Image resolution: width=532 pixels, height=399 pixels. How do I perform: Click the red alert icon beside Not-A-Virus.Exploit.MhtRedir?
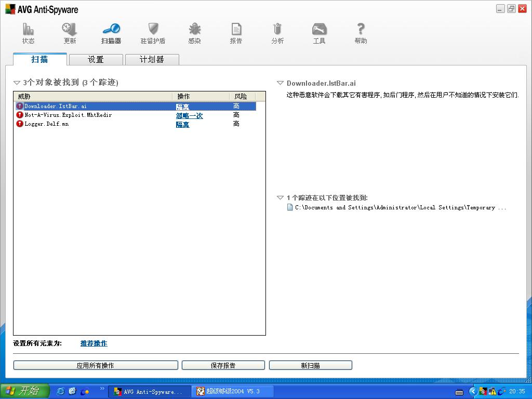pos(20,115)
